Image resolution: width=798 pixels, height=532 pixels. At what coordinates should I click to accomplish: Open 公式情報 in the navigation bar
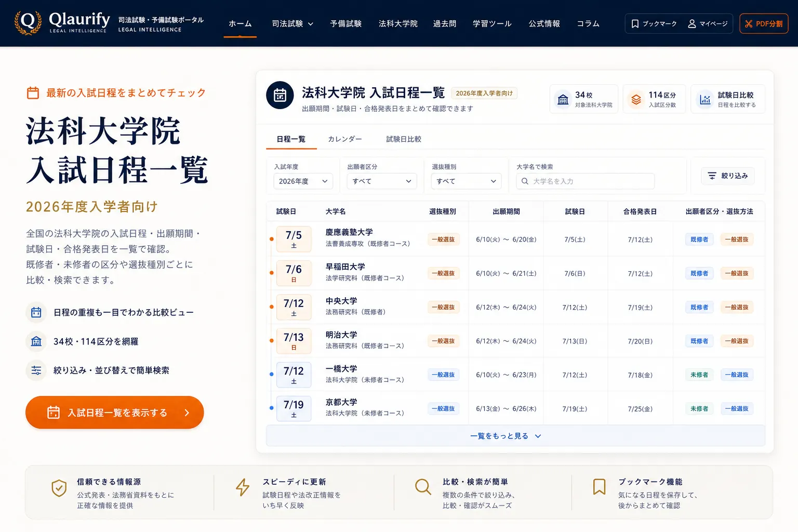point(544,24)
